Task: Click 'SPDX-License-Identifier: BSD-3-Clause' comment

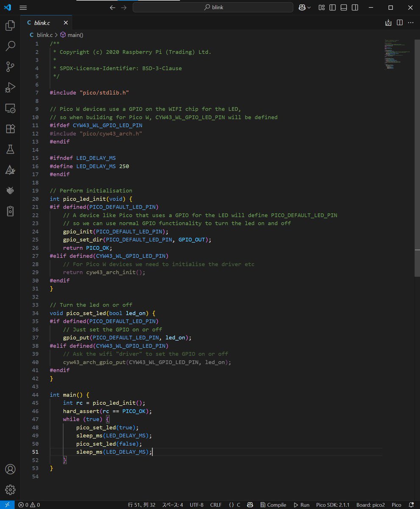Action: pos(120,68)
